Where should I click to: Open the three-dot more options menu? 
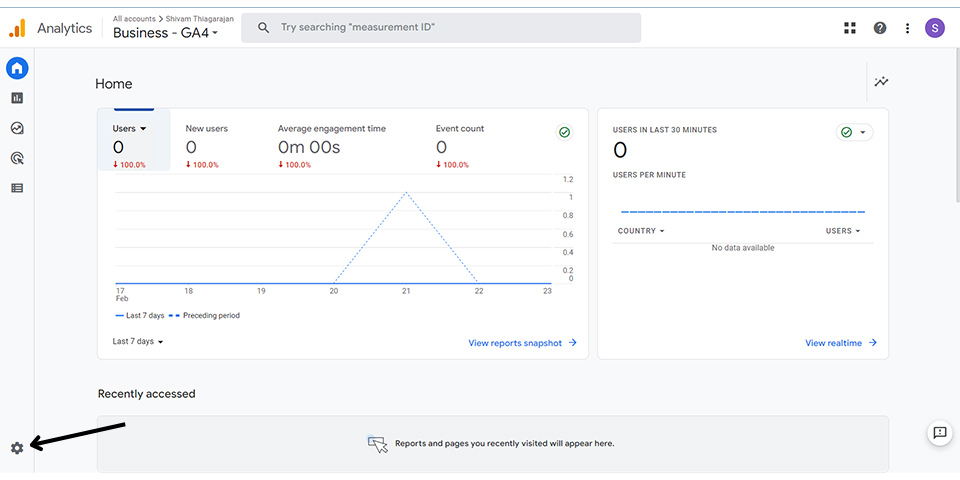tap(907, 28)
